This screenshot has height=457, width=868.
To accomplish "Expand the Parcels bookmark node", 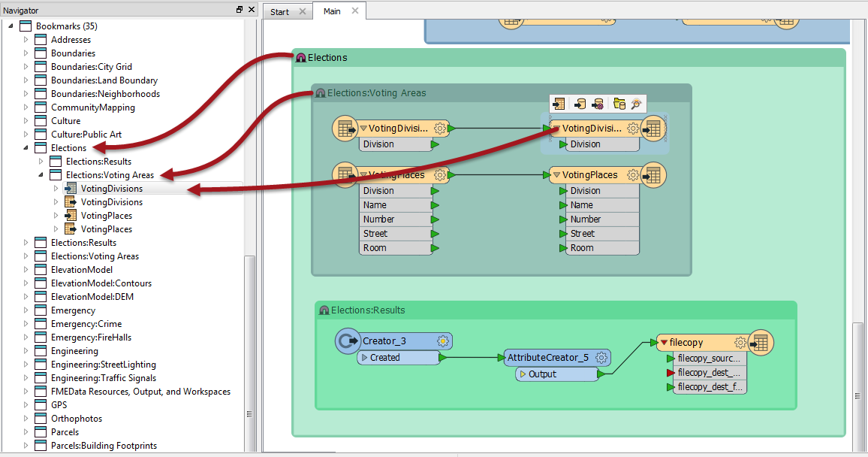I will 26,432.
